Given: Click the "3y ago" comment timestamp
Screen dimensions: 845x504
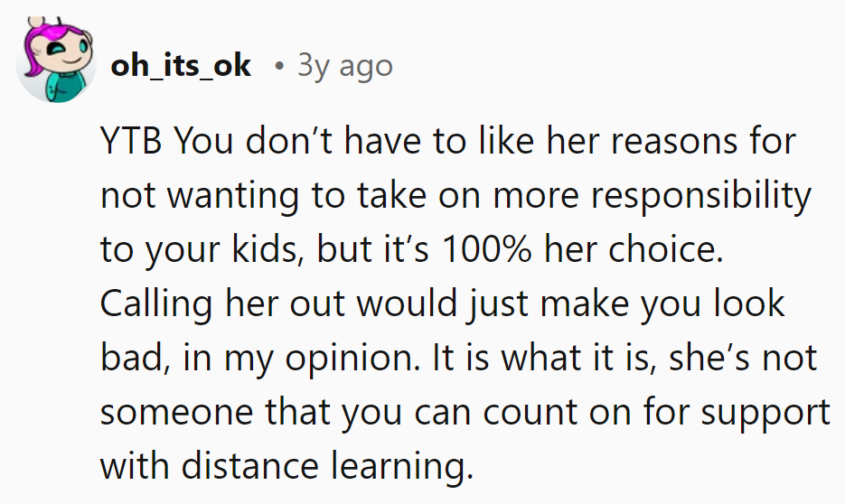Looking at the screenshot, I should pos(344,65).
